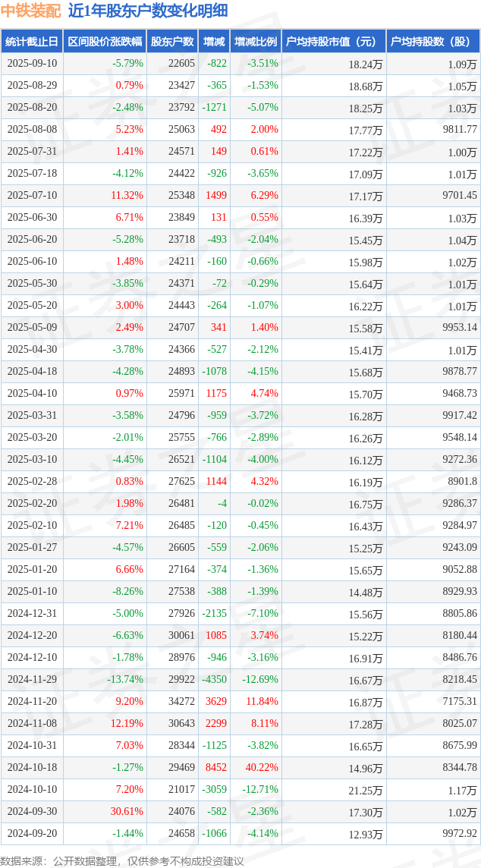
Task: Click the 中铁装配 stock name title
Action: (30, 11)
